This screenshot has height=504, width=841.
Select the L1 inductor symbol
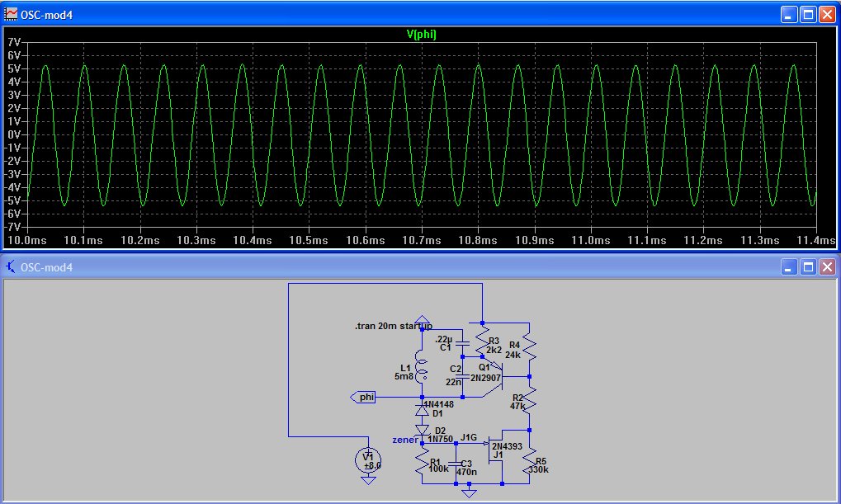(x=420, y=369)
